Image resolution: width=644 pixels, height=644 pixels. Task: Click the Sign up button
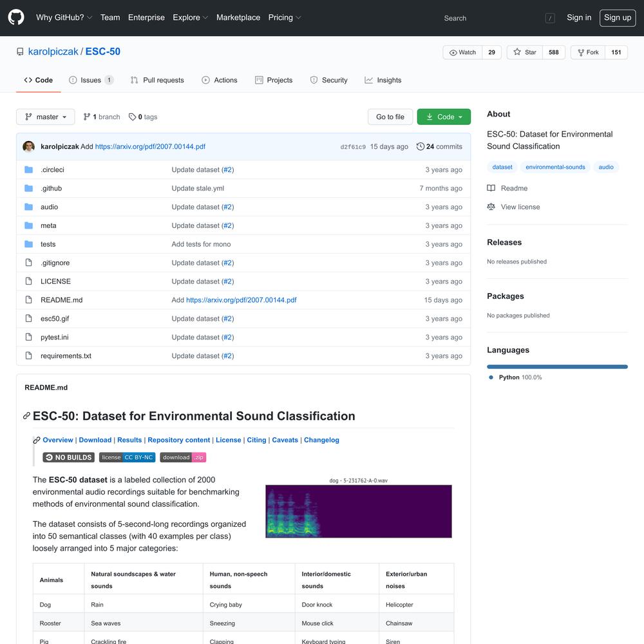(x=618, y=17)
